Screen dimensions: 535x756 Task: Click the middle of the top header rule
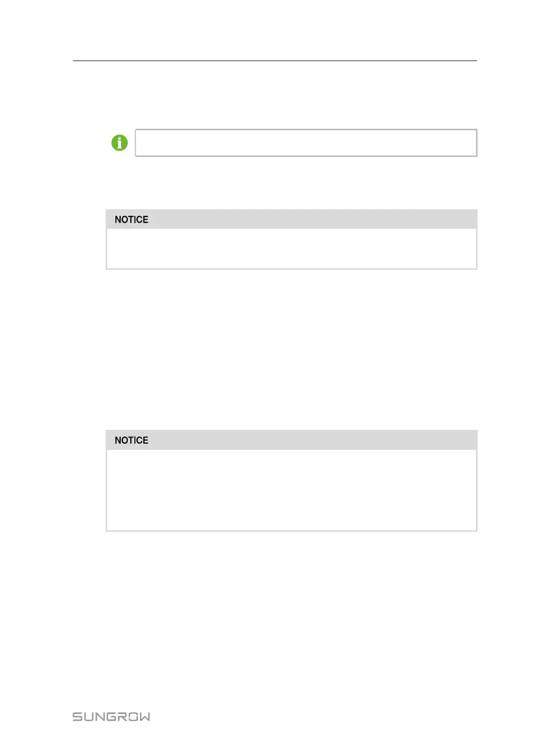274,61
